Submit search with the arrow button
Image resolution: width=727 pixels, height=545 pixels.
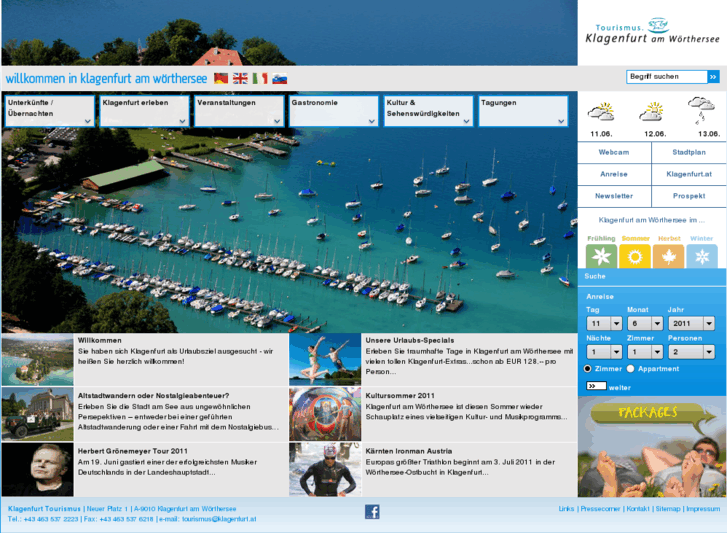click(713, 77)
